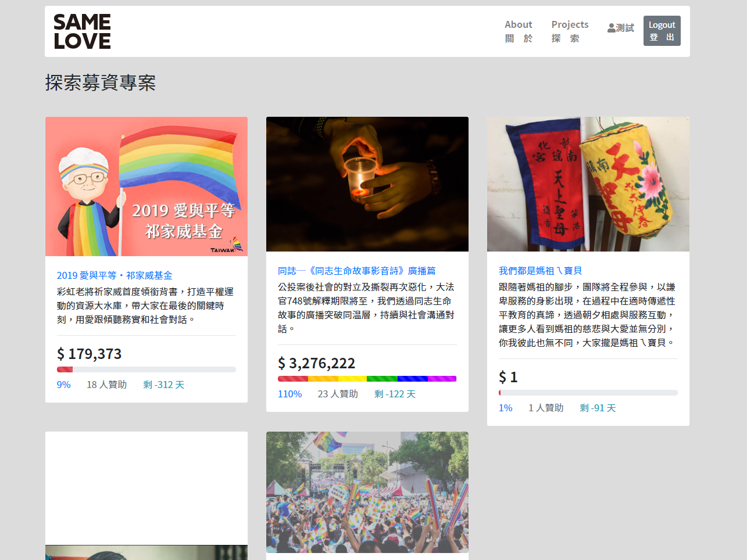Click the rainbow 110% funding progress bar
The width and height of the screenshot is (747, 560).
[x=367, y=379]
